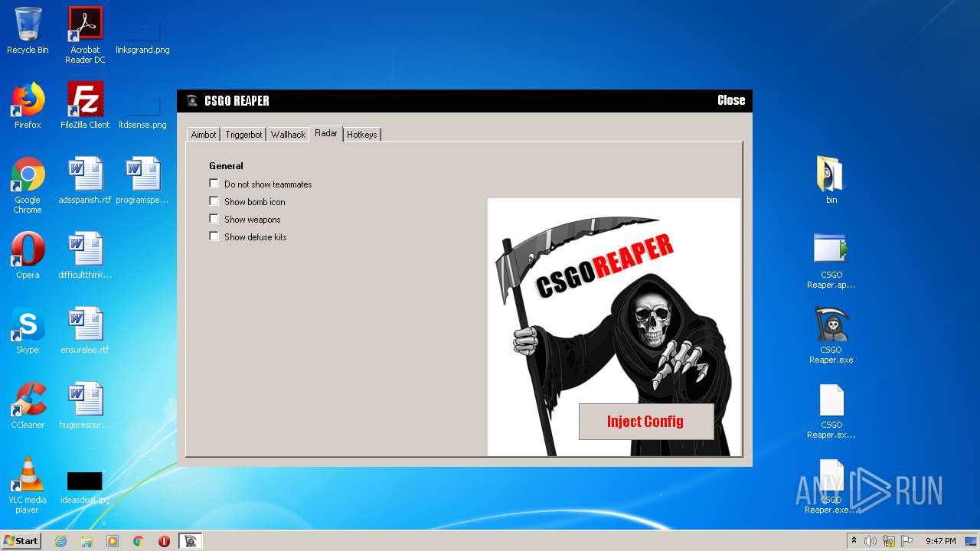The width and height of the screenshot is (980, 551).
Task: Select CSGO Reaper.ap... application file
Action: [x=831, y=260]
